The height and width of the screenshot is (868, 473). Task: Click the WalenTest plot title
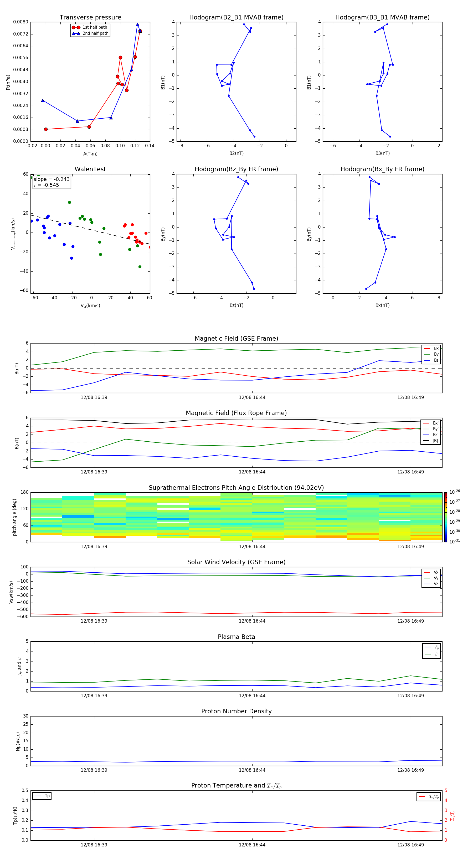click(x=90, y=169)
